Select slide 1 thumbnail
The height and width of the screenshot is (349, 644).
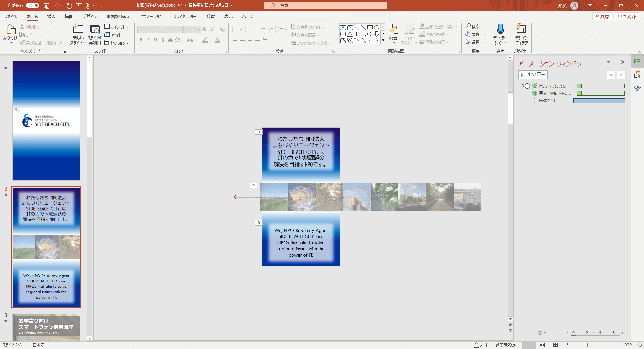(46, 120)
